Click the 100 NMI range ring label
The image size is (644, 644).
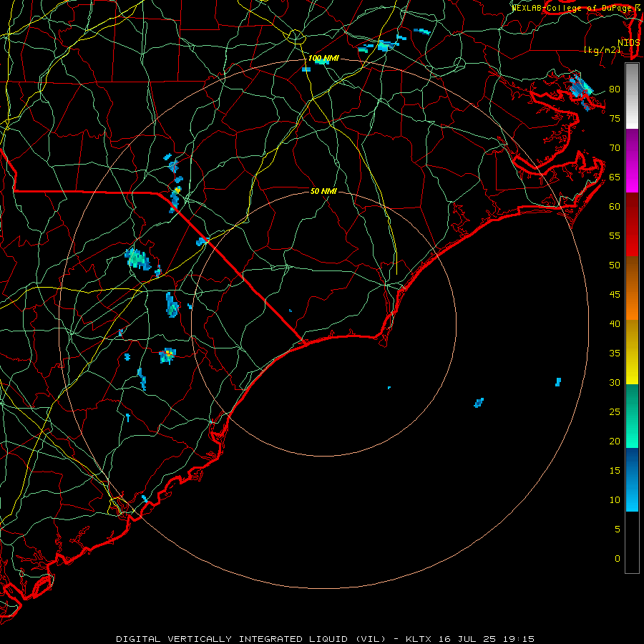point(323,59)
